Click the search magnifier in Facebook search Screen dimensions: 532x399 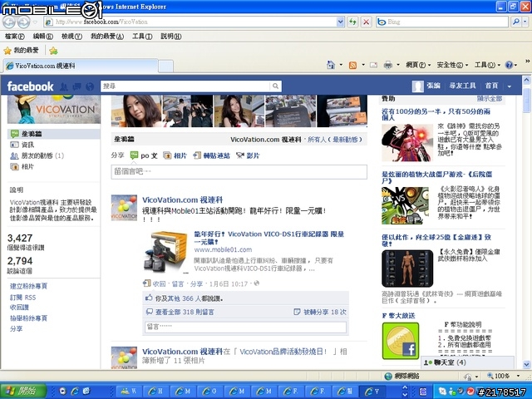tap(275, 86)
